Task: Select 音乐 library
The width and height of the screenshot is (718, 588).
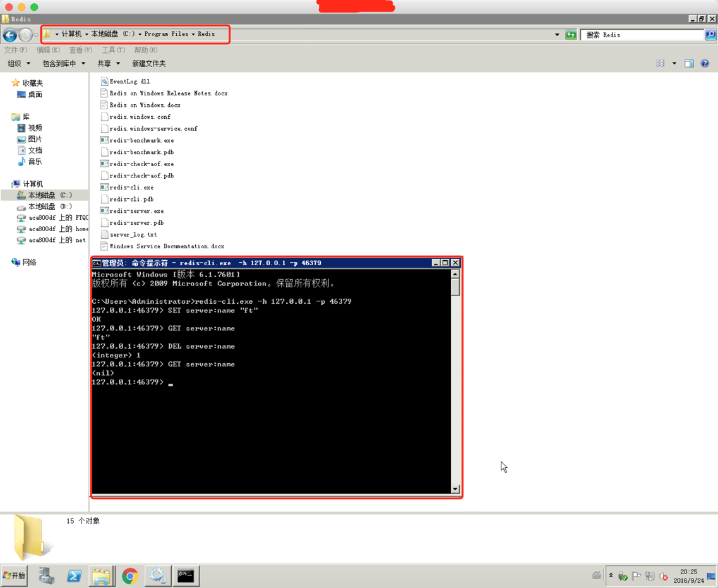Action: pos(30,161)
